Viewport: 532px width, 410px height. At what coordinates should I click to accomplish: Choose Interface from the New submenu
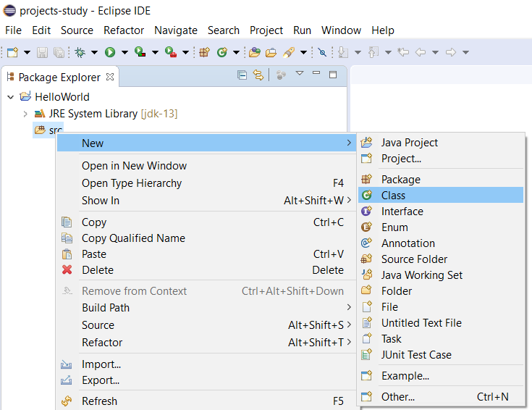coord(441,212)
